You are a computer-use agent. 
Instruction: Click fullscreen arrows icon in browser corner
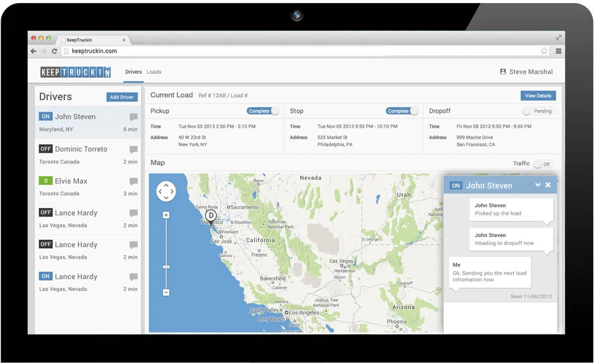coord(559,37)
